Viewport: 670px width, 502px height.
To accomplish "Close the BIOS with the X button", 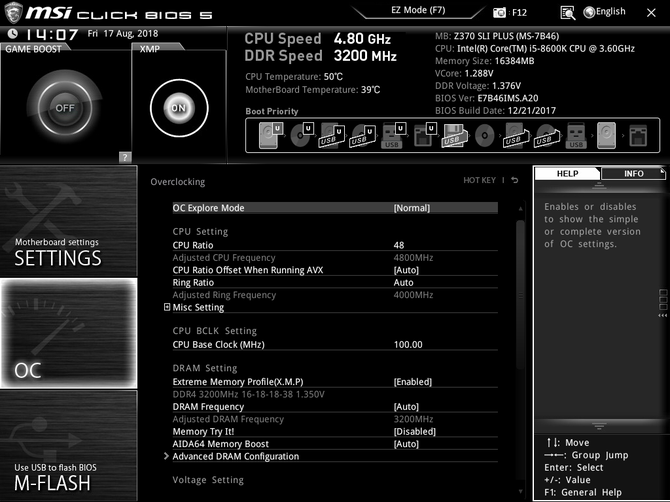I will (651, 13).
